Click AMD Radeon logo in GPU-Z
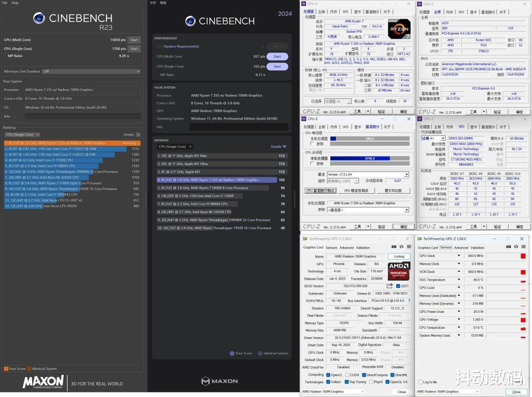The width and height of the screenshot is (532, 397). tap(398, 271)
